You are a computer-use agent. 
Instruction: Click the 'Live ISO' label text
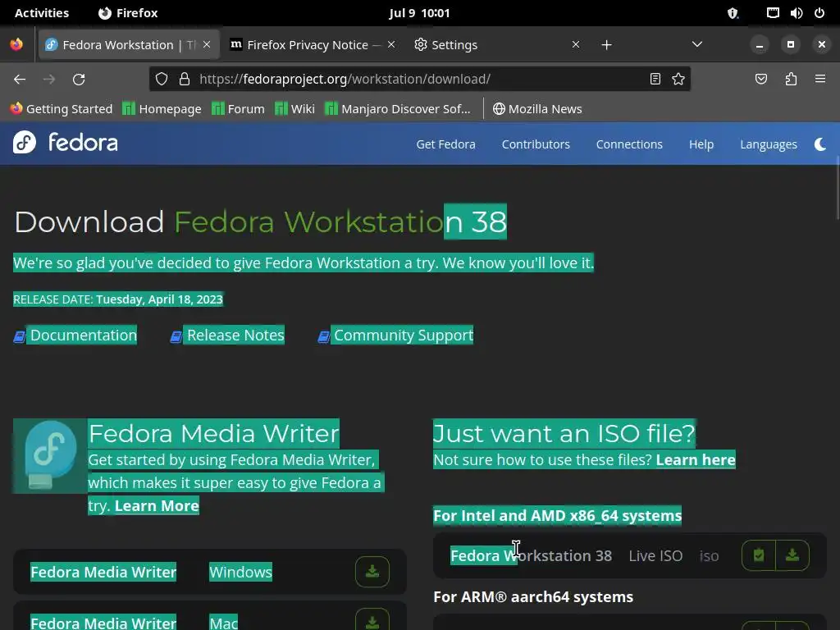(655, 555)
